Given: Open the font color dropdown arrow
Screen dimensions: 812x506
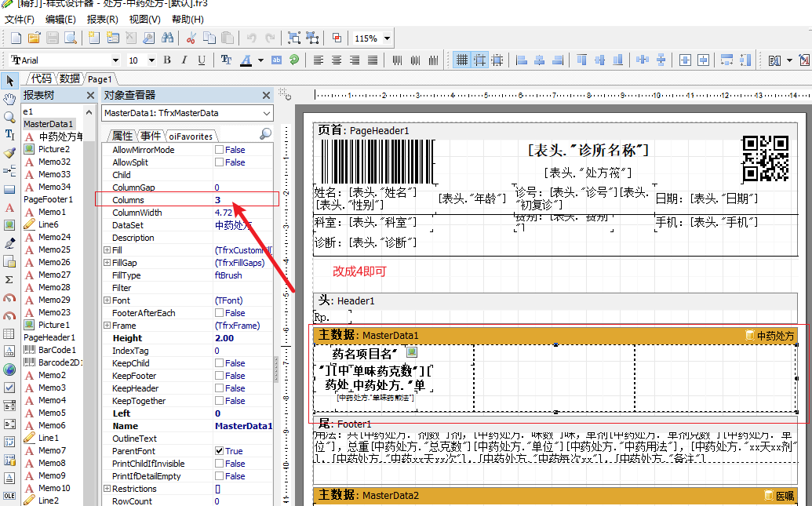Looking at the screenshot, I should pos(260,60).
